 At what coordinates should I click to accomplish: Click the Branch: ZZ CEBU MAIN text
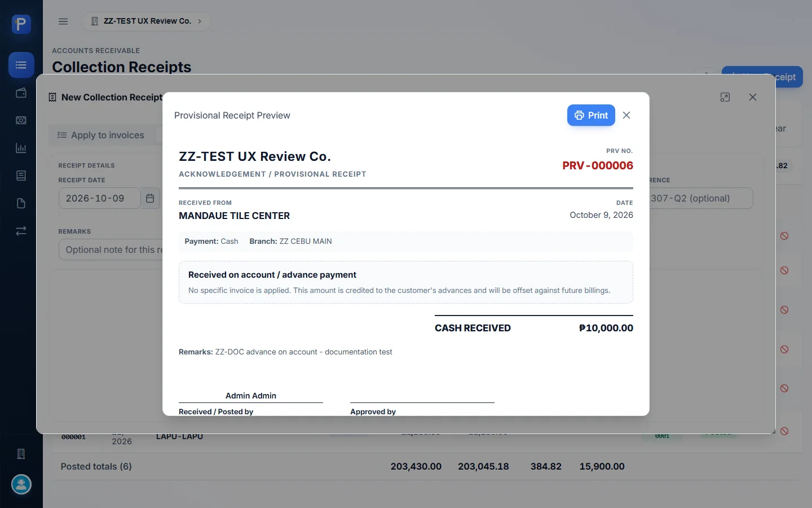[x=290, y=241]
